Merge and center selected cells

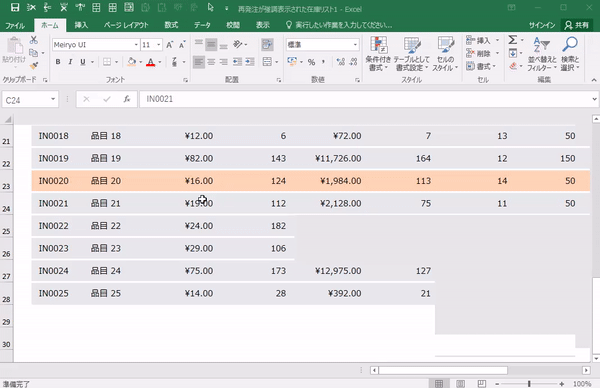tap(267, 62)
